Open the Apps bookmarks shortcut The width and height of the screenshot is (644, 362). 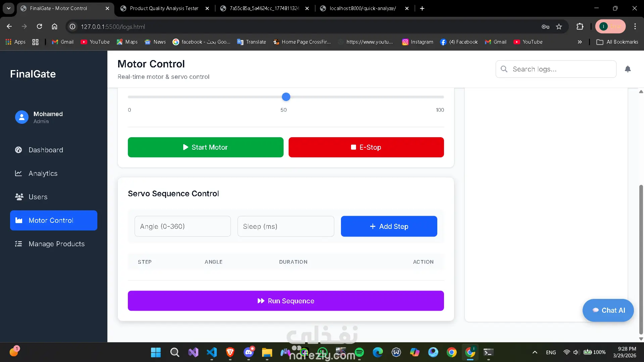click(15, 42)
